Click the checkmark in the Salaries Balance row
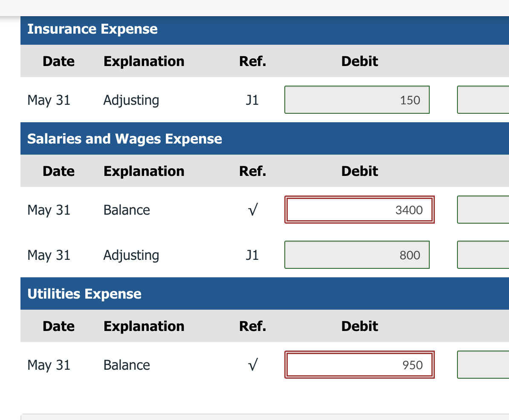This screenshot has height=420, width=509. 252,210
